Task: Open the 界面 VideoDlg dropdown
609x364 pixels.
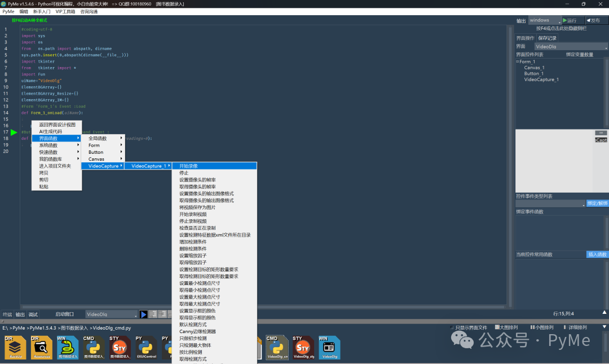Action: pos(571,47)
